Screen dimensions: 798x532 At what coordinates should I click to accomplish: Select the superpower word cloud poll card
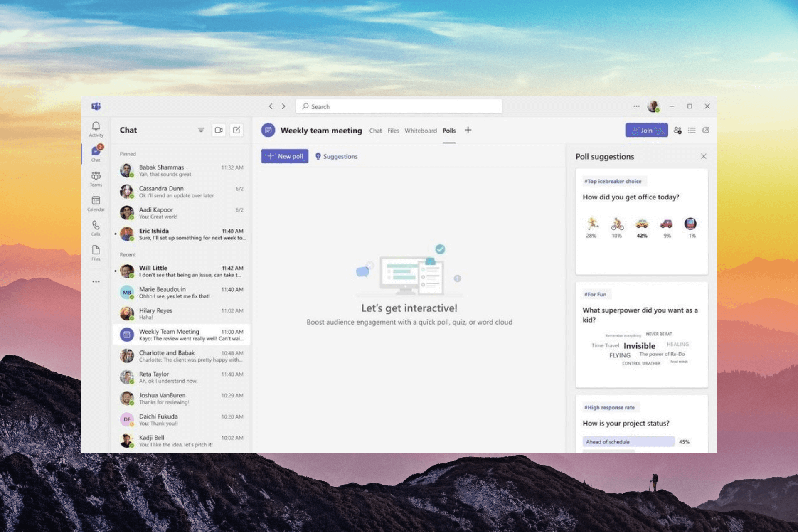(x=642, y=335)
